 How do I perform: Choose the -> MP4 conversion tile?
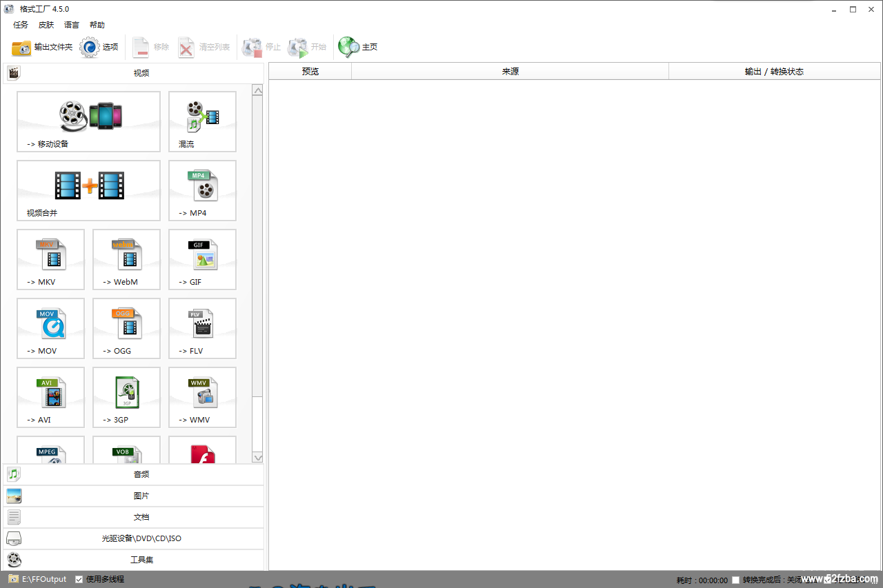[202, 190]
